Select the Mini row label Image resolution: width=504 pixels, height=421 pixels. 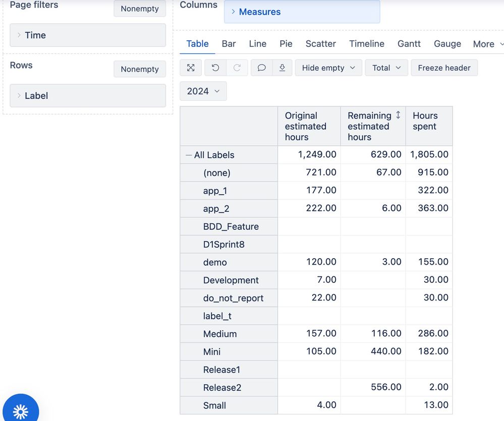point(211,352)
